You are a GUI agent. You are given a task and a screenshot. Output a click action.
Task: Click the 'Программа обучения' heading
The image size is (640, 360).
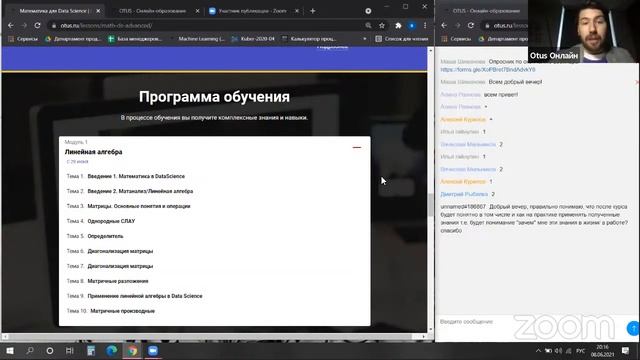click(214, 97)
